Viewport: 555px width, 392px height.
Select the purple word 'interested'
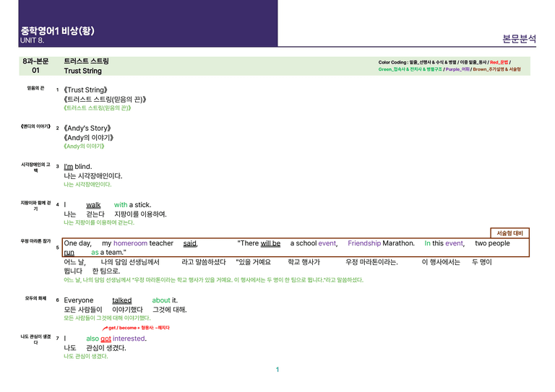(x=129, y=339)
